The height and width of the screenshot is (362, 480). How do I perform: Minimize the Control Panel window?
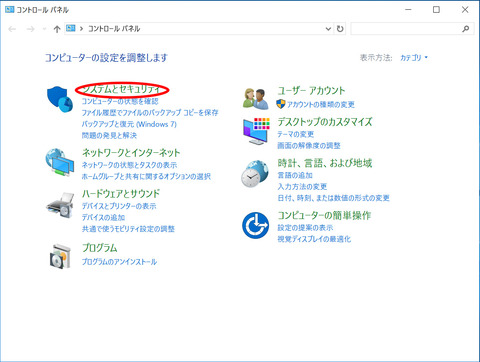408,10
